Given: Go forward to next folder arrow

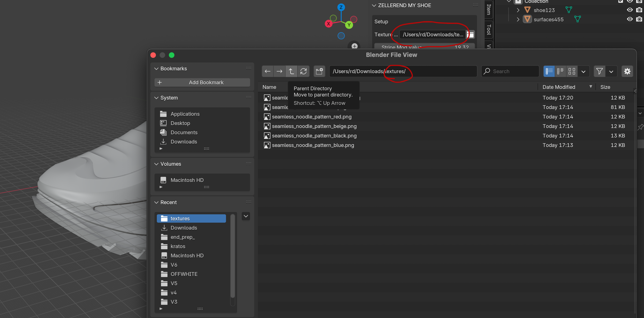Looking at the screenshot, I should (x=279, y=71).
